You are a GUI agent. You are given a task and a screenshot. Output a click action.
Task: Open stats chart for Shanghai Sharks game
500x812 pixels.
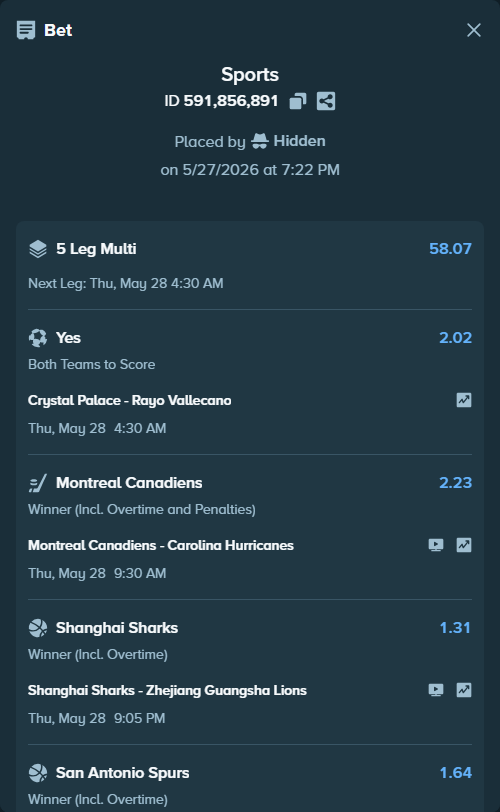(464, 690)
